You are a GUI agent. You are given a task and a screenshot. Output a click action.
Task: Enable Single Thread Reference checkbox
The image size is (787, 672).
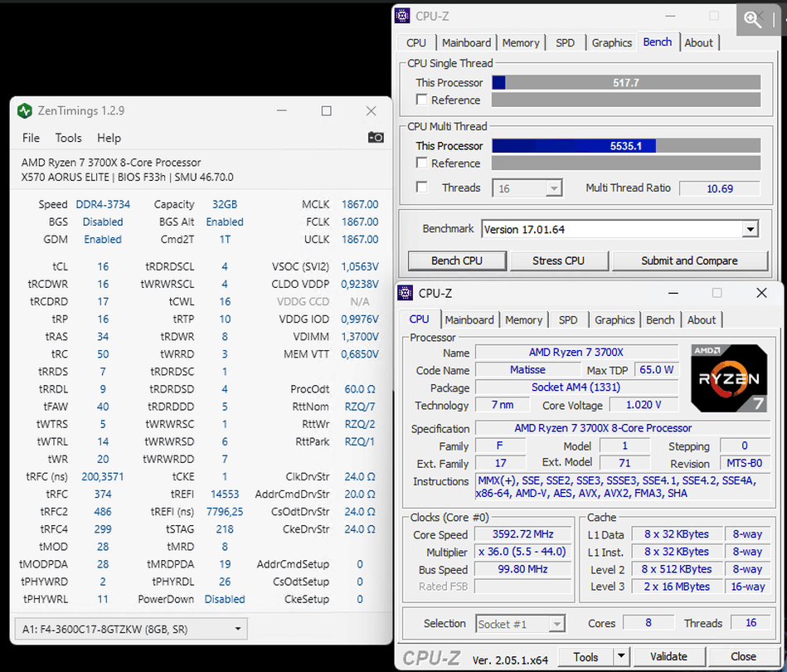421,100
